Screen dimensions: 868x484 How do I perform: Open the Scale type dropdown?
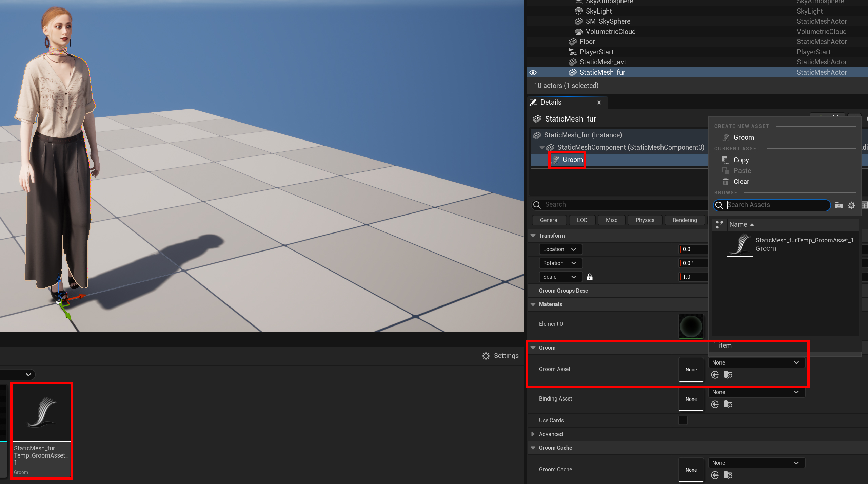(x=560, y=277)
